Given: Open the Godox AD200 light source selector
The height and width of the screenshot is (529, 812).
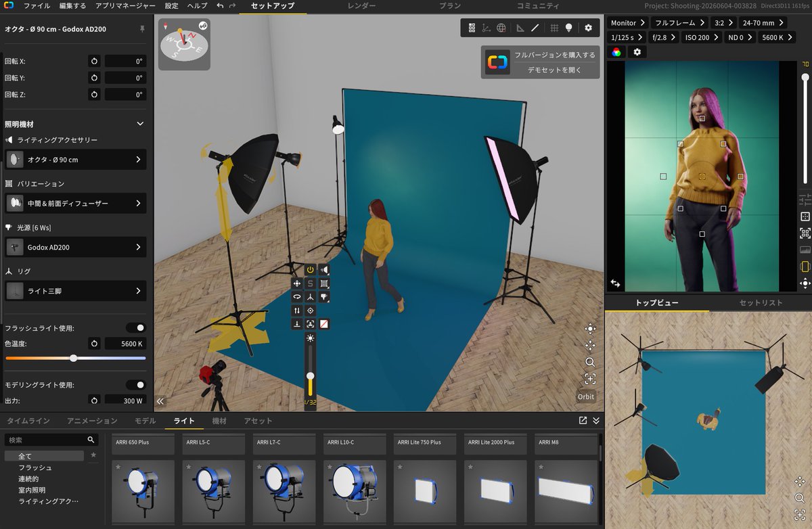Looking at the screenshot, I should tap(75, 247).
